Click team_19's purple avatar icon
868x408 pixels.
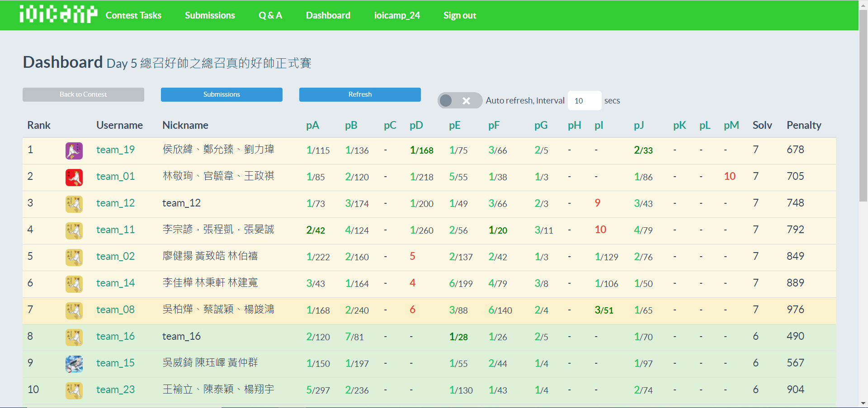[74, 151]
